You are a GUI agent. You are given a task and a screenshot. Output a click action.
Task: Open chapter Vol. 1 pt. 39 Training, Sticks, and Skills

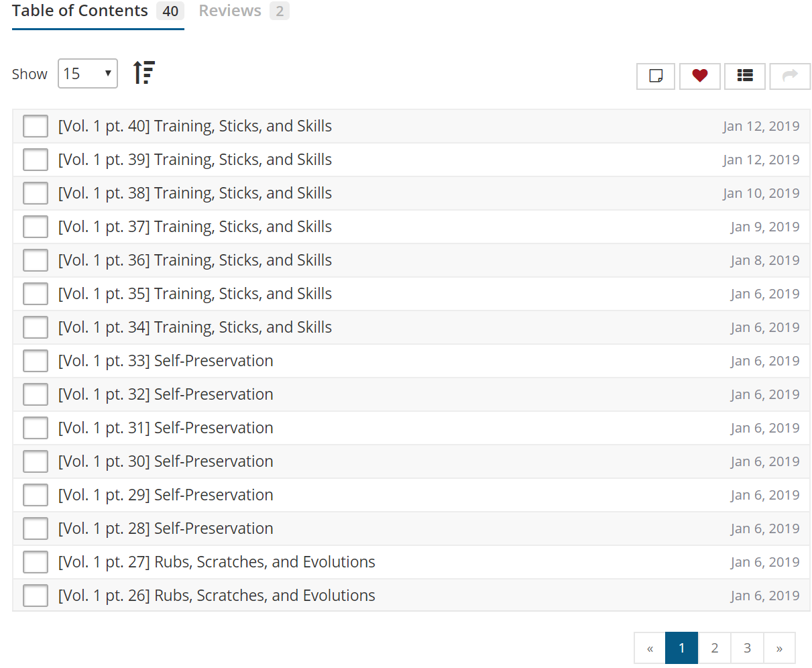[195, 160]
